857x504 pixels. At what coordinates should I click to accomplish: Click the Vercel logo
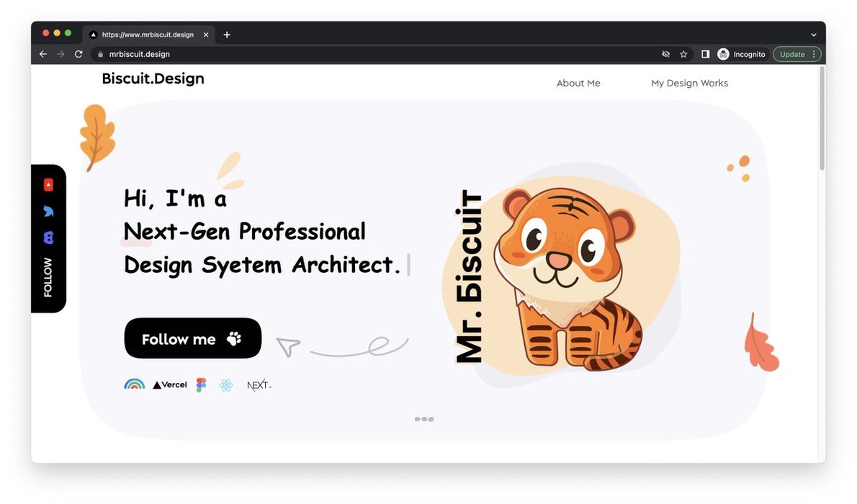click(x=169, y=384)
